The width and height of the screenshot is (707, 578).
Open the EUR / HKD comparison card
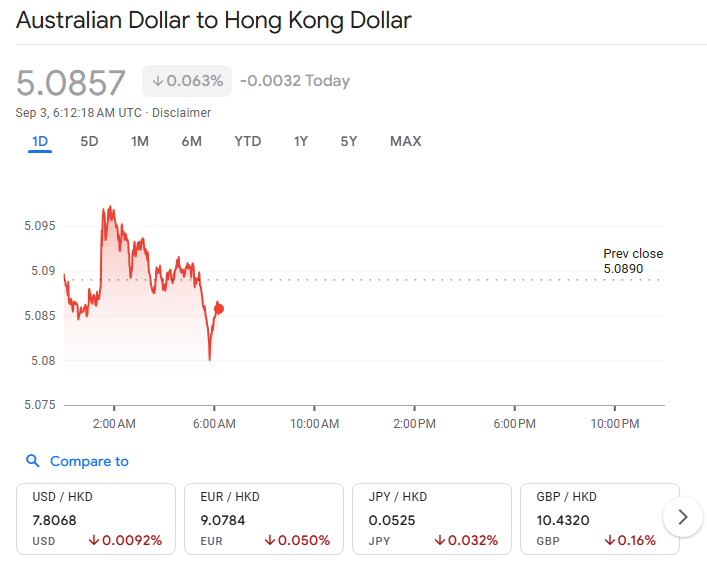click(x=264, y=519)
